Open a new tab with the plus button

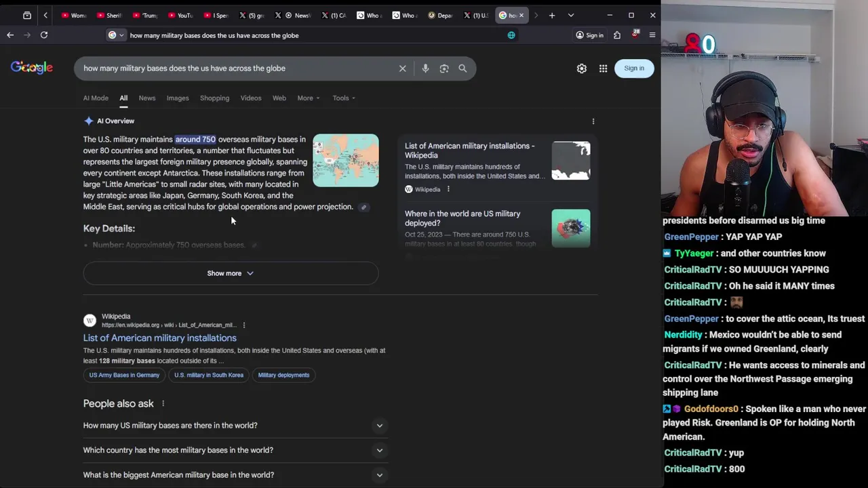(552, 15)
